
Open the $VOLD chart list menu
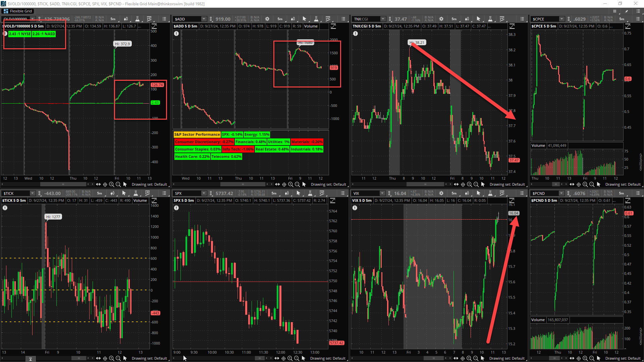pyautogui.click(x=164, y=19)
